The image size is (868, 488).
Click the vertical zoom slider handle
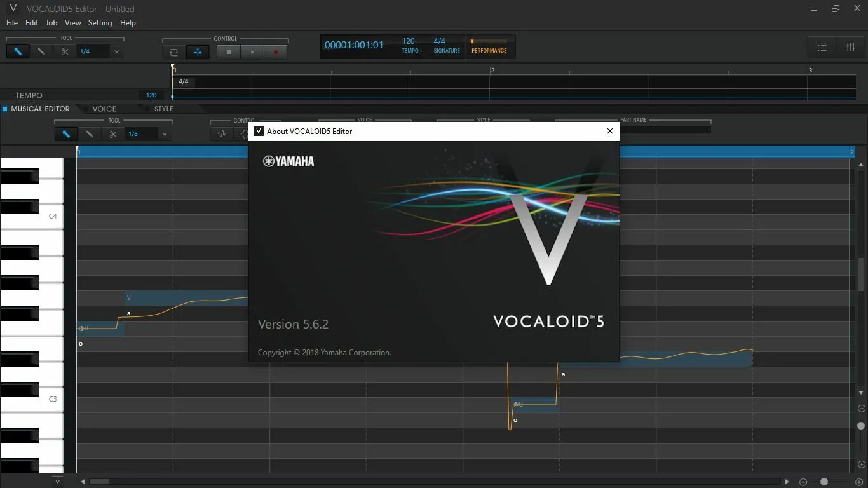pos(862,426)
